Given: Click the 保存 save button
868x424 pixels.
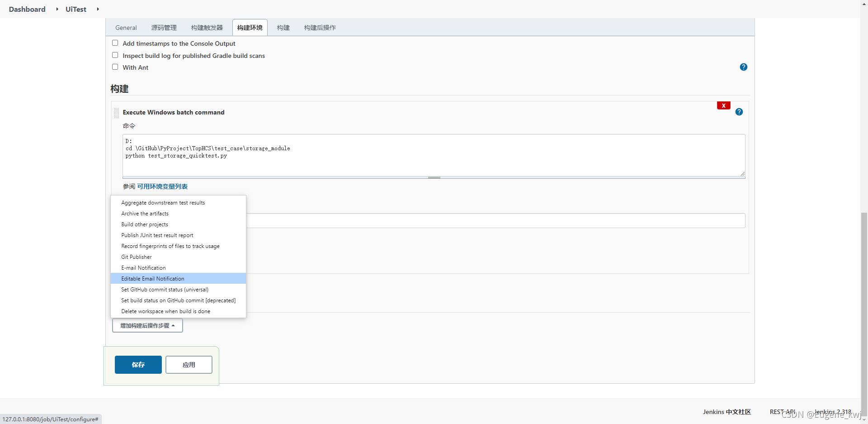Looking at the screenshot, I should pyautogui.click(x=138, y=365).
